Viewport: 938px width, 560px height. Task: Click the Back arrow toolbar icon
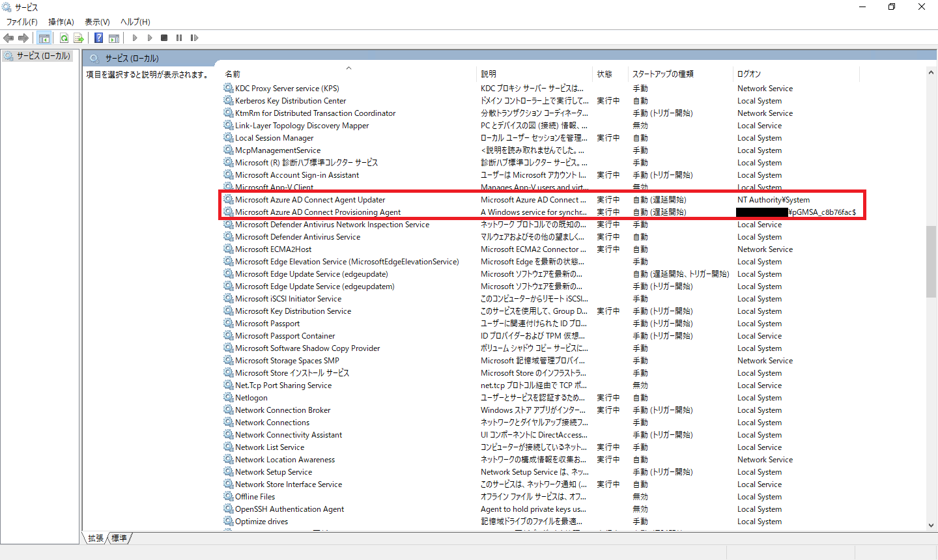pos(8,38)
